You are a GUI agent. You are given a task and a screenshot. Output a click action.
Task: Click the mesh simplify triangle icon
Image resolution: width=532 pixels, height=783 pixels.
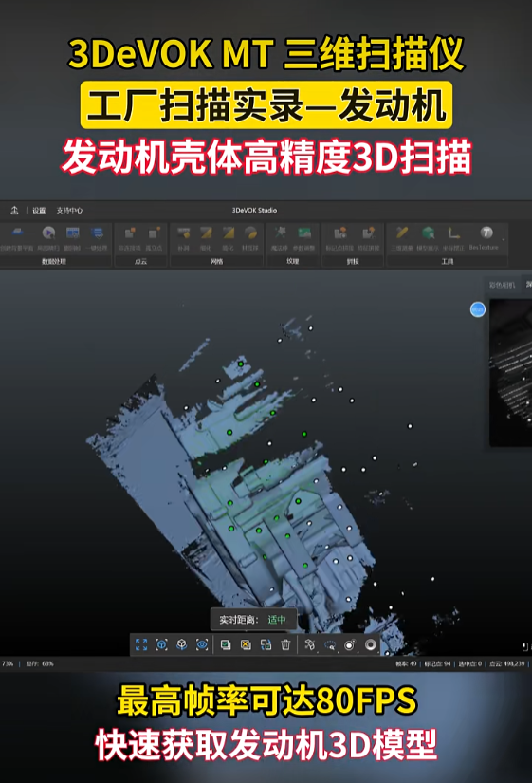pos(229,233)
